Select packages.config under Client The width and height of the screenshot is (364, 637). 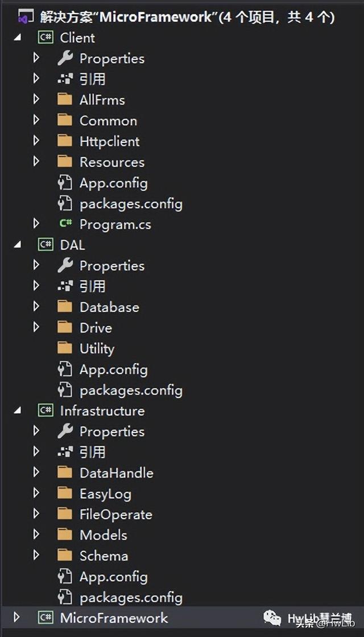(131, 203)
